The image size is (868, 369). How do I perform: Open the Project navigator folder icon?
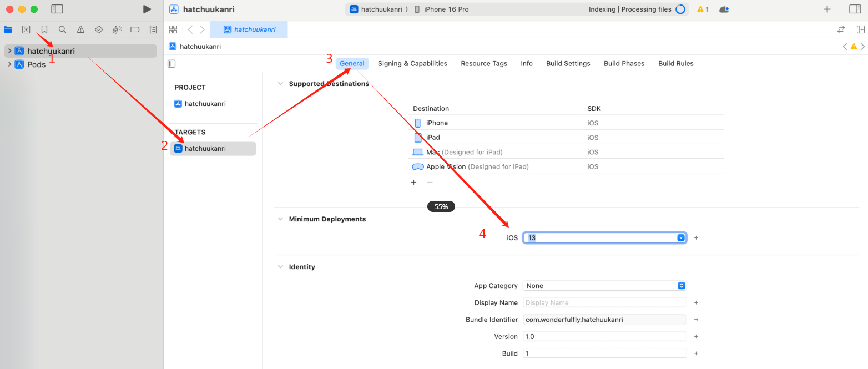click(8, 29)
